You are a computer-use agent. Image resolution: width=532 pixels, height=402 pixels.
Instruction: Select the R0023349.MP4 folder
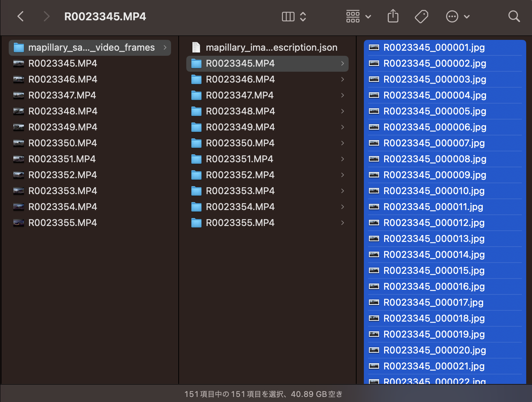click(240, 127)
